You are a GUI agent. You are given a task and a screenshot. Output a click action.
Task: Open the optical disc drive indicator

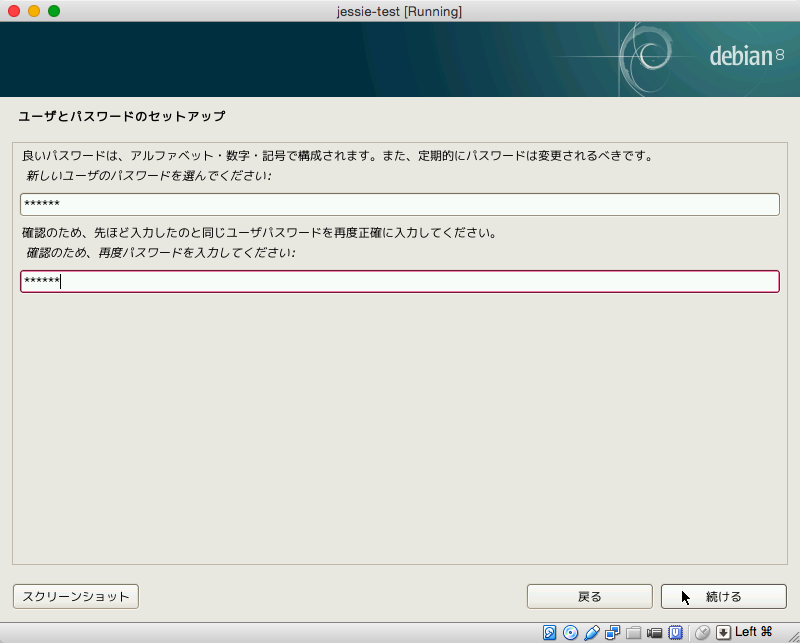(x=570, y=633)
